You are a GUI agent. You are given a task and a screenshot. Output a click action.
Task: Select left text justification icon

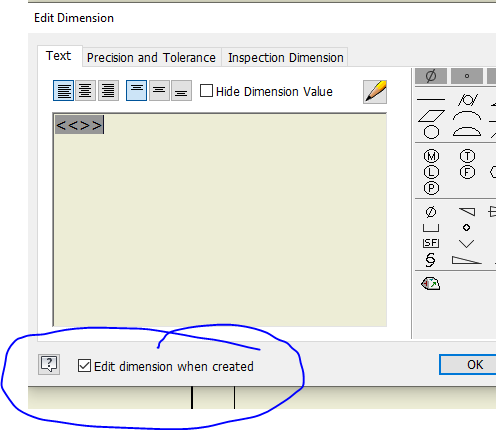(x=63, y=90)
